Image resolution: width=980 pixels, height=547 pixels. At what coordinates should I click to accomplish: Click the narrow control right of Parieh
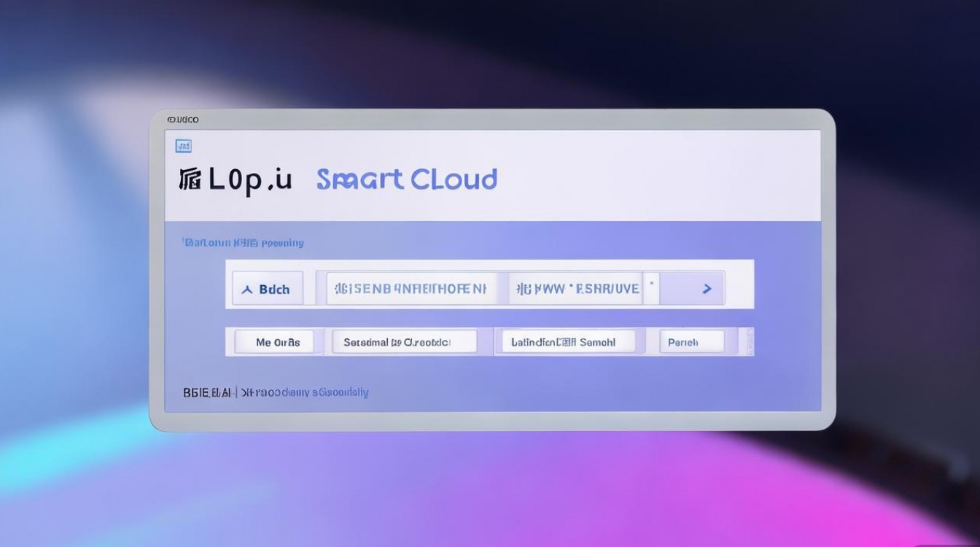[x=747, y=341]
